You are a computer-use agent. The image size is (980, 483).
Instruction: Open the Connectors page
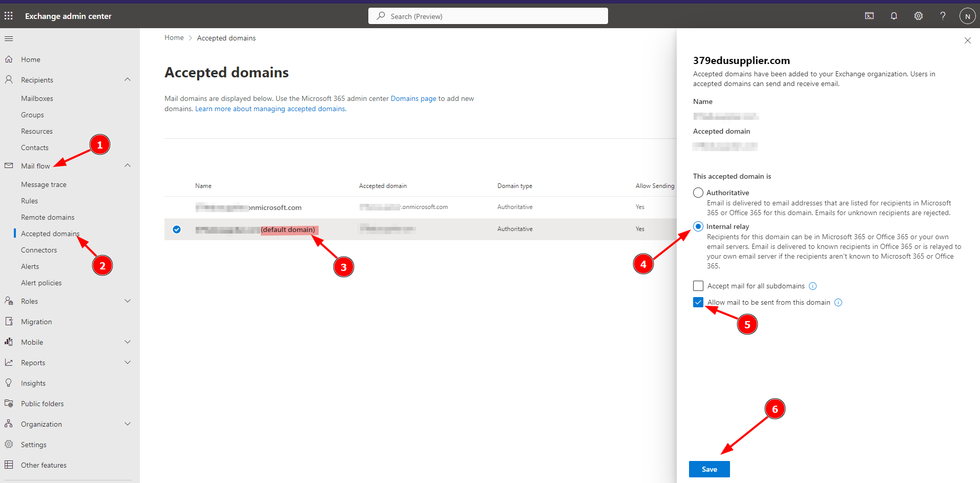(x=39, y=249)
